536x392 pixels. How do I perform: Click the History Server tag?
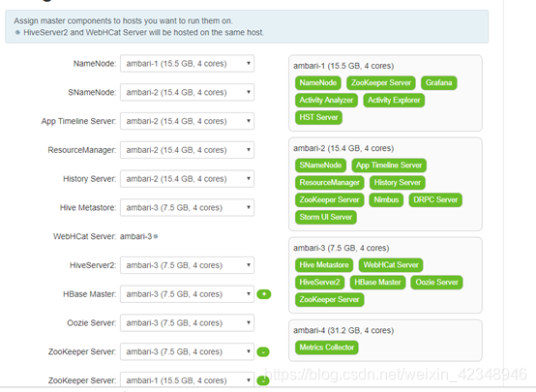(x=398, y=183)
